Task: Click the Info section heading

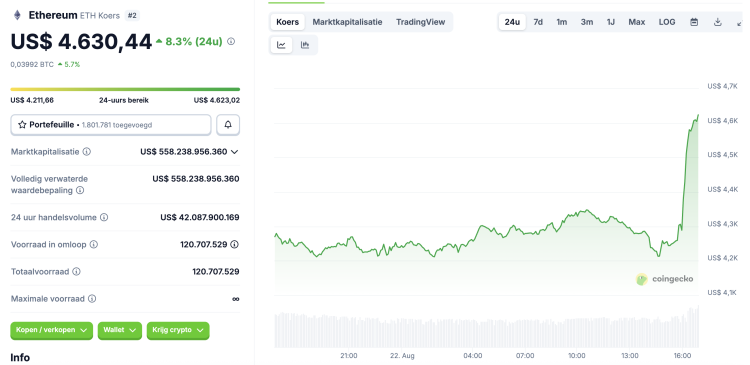Action: 20,358
